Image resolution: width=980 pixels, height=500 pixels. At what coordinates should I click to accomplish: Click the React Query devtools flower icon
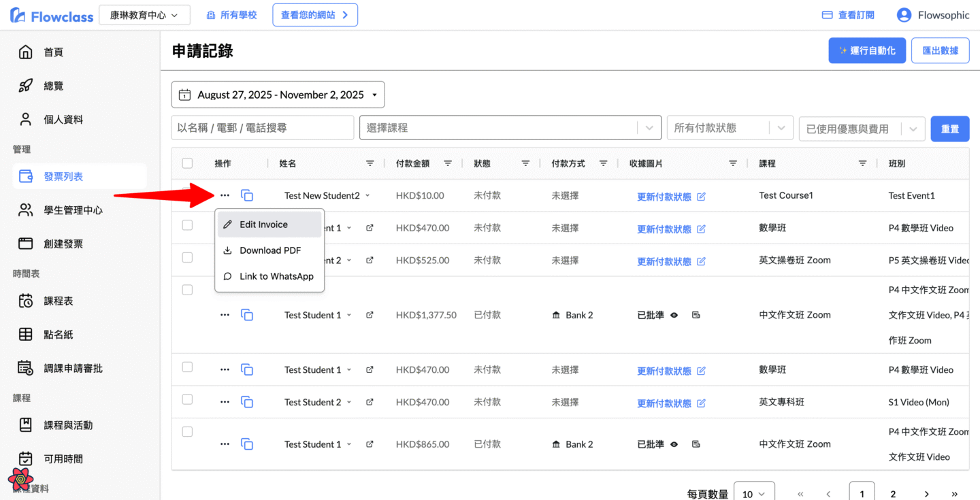pyautogui.click(x=20, y=479)
